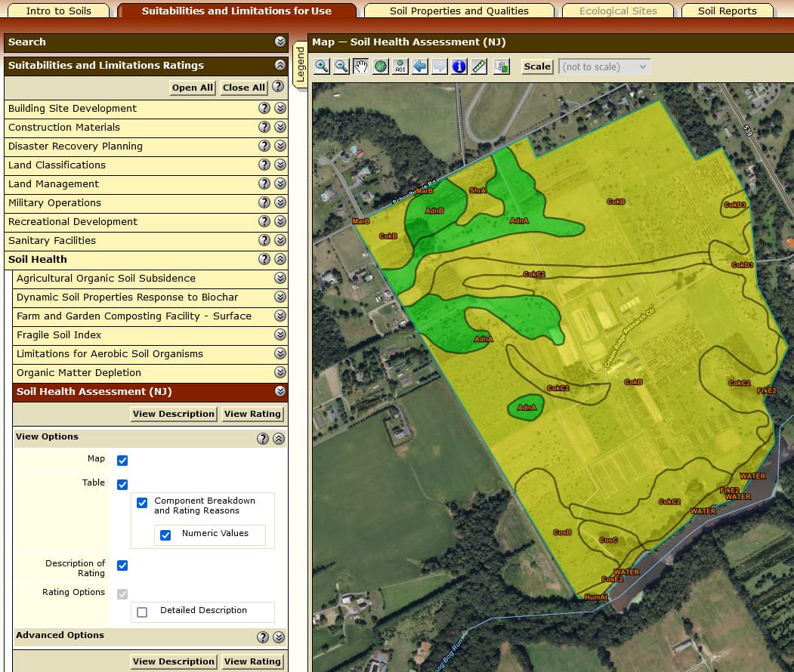Click the Open All button
This screenshot has width=794, height=672.
(x=193, y=88)
